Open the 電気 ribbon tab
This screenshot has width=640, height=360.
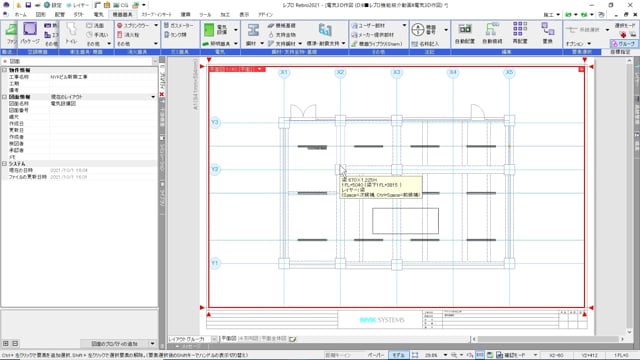pyautogui.click(x=98, y=14)
